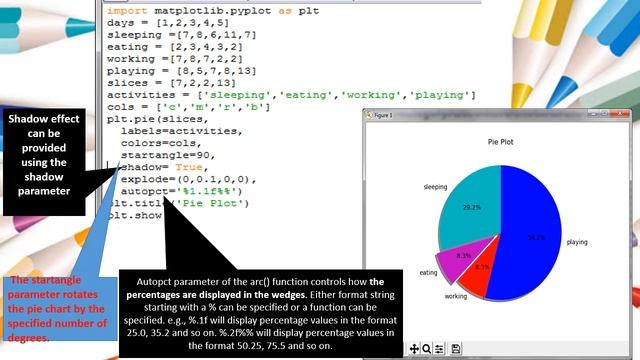Click the 'eating' pie label

point(428,273)
